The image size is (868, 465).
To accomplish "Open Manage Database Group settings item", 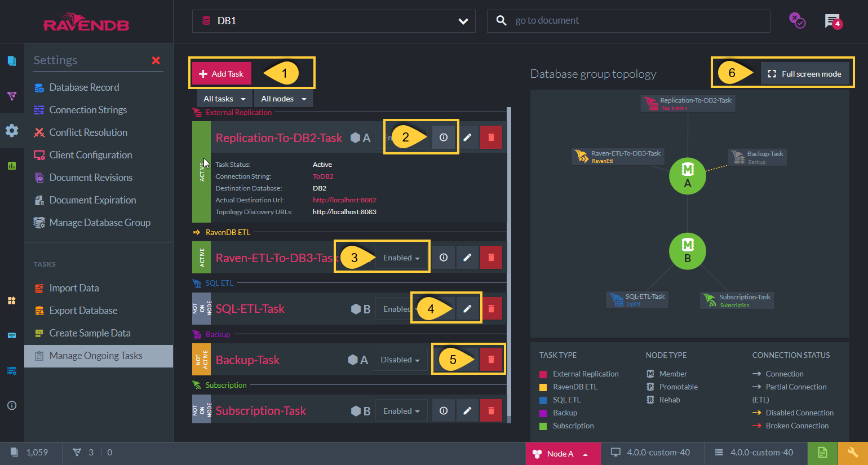I will [x=100, y=223].
